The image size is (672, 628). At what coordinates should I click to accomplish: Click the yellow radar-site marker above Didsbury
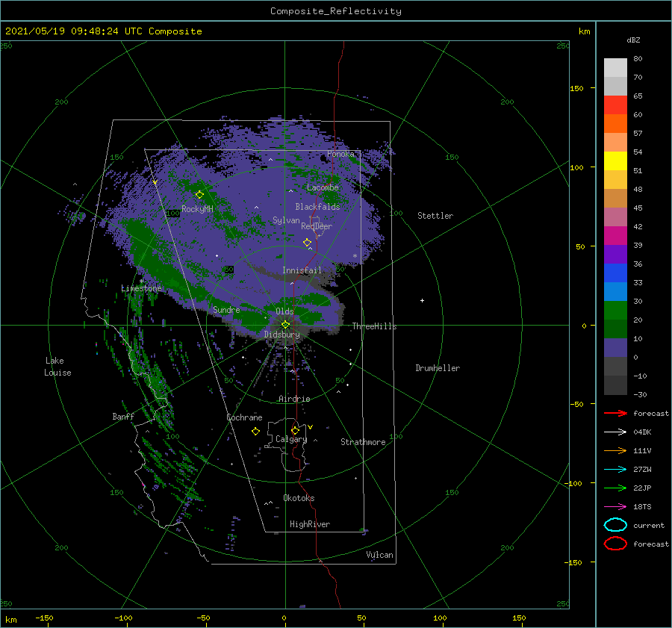coord(285,325)
